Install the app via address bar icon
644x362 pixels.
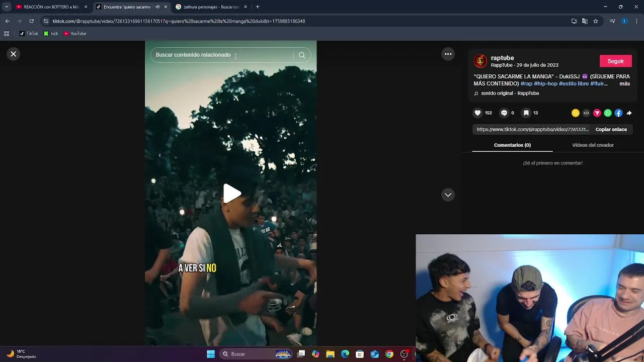click(x=574, y=21)
